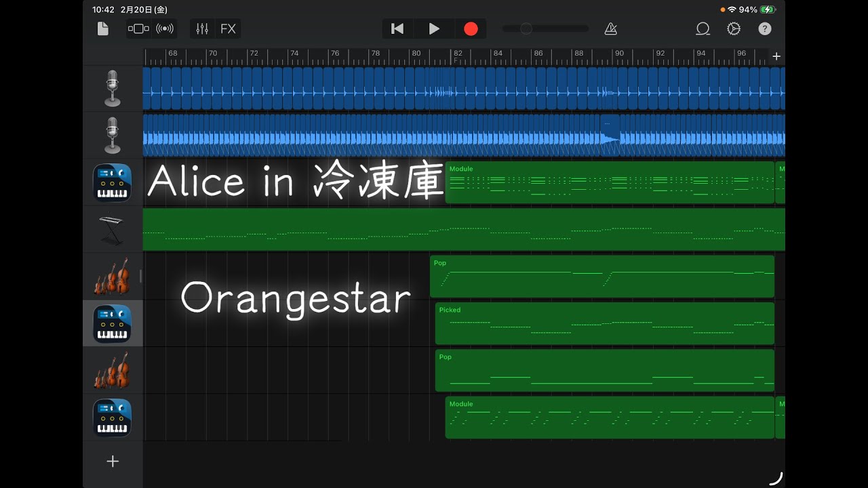
Task: Select long green keyboard track region
Action: (464, 230)
